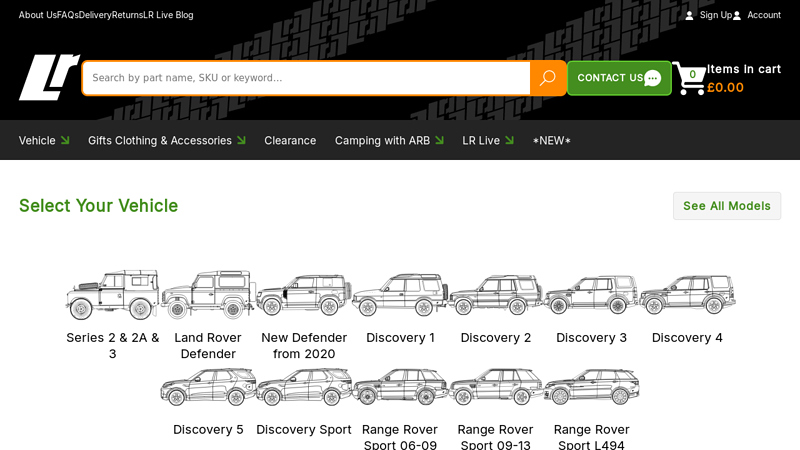Image resolution: width=800 pixels, height=450 pixels.
Task: Select the Land Rover Defender vehicle image
Action: (x=208, y=295)
